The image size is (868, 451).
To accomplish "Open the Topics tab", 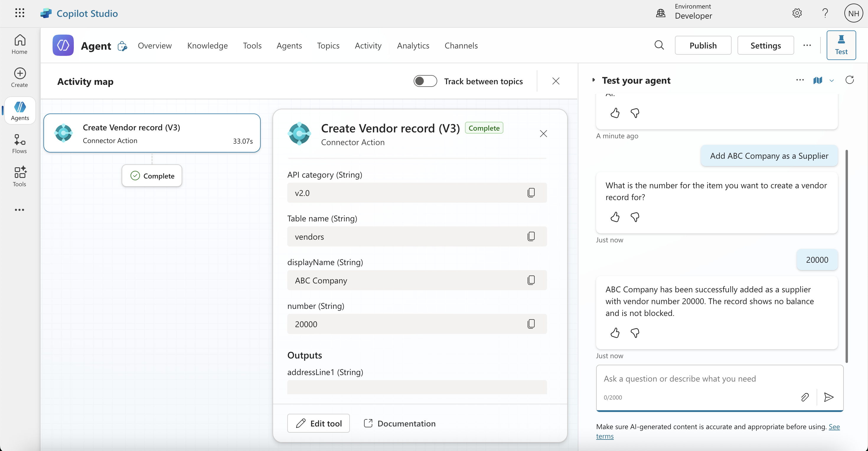I will click(328, 45).
